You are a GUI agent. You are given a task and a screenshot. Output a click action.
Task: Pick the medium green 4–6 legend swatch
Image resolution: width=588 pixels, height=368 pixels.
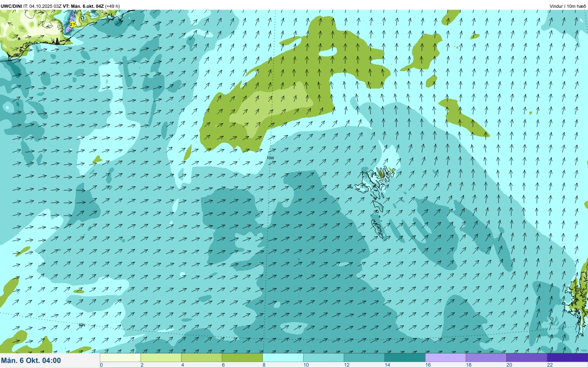click(x=202, y=357)
